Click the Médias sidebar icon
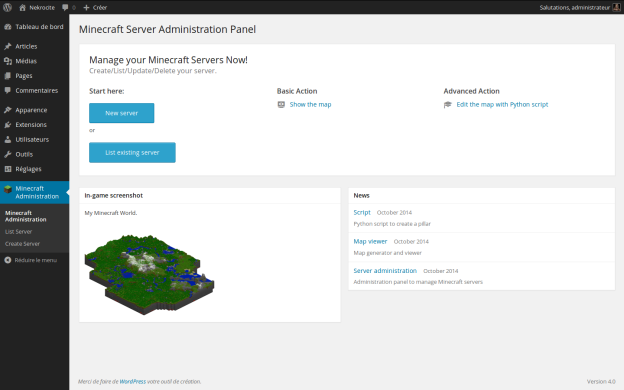Image resolution: width=624 pixels, height=390 pixels. [x=8, y=61]
